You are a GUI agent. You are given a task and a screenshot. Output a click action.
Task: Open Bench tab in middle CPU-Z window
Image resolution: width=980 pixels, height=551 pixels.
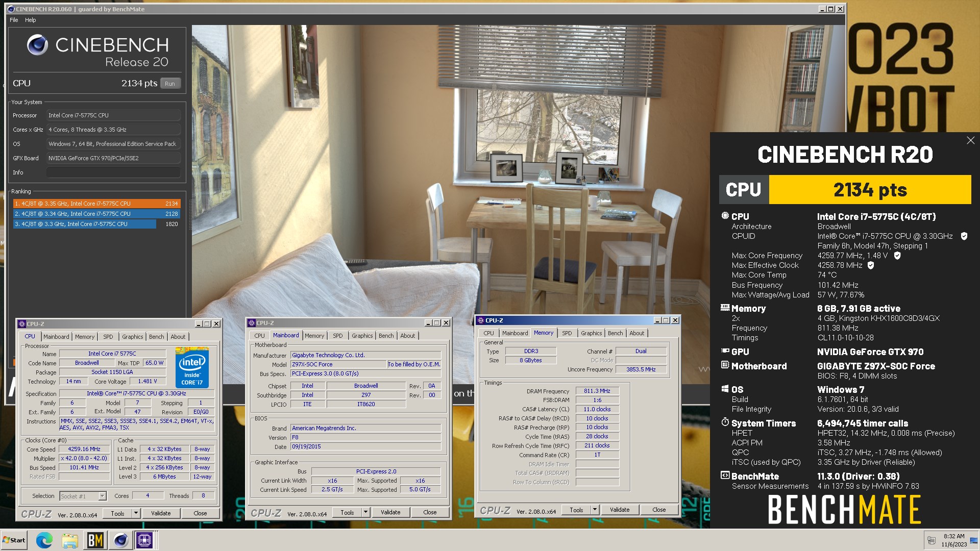point(386,336)
